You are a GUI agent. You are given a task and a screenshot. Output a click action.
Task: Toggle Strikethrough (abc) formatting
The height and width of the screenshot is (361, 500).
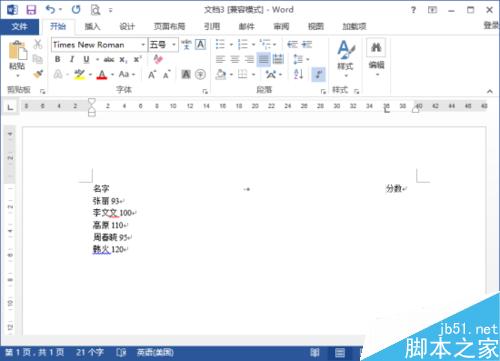109,60
